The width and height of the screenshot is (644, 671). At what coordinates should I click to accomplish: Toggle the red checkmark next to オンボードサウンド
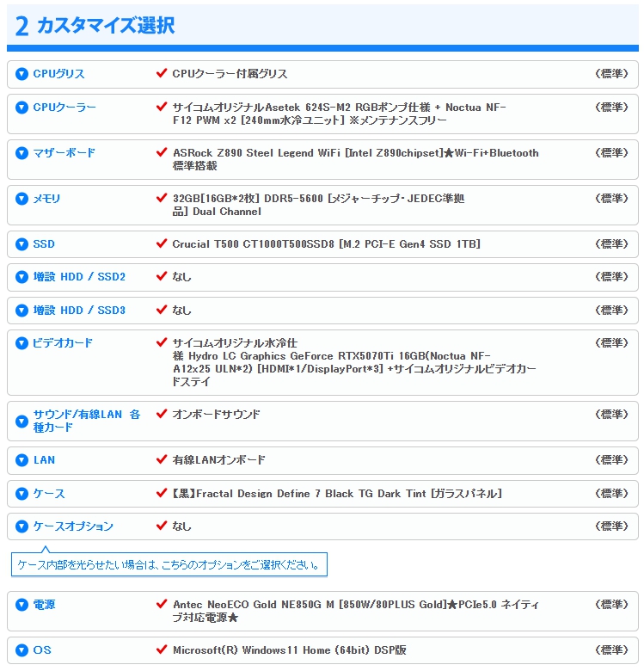(x=161, y=414)
